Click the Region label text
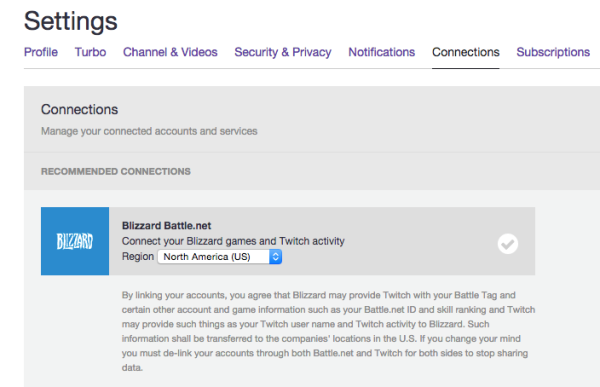This screenshot has width=600, height=387. pyautogui.click(x=138, y=256)
